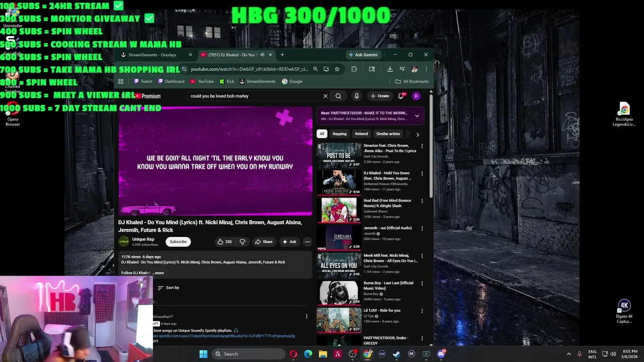Bookmark this page with the star icon
644x362 pixels.
pos(337,69)
